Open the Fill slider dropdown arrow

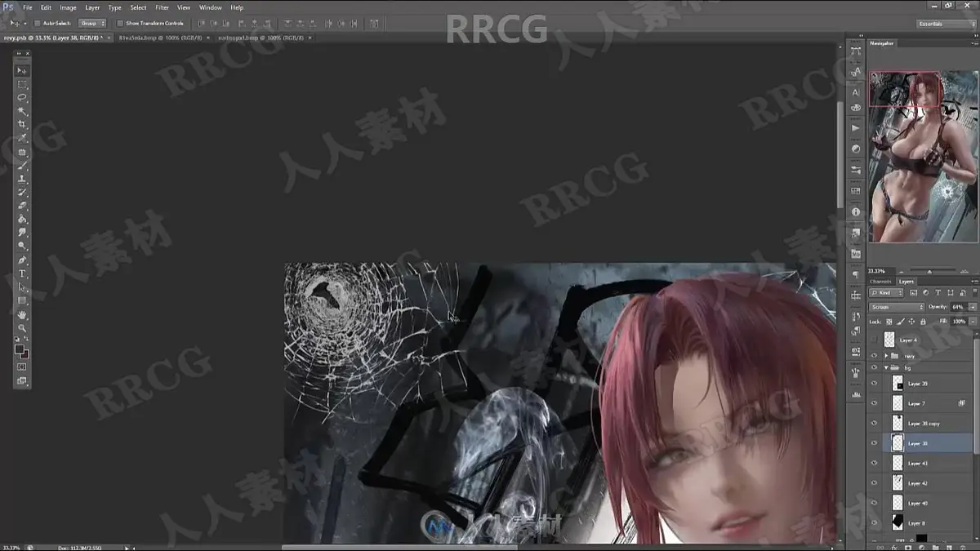[972, 322]
